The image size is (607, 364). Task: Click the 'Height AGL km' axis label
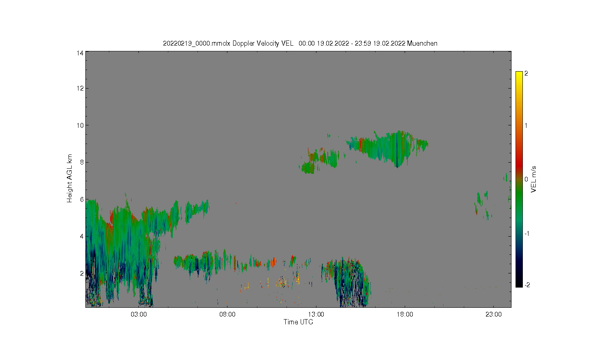[x=70, y=178]
